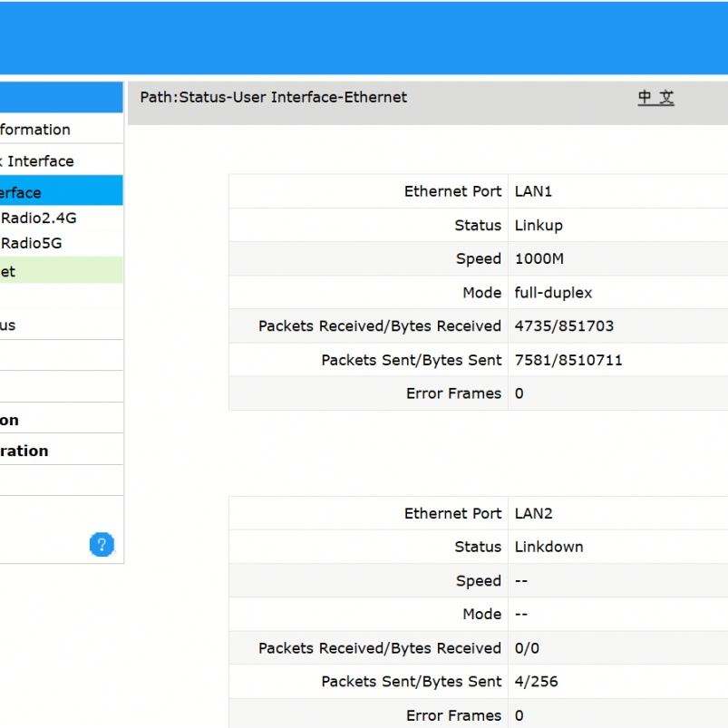Select the green-highlighted Ethernet sidebar item
728x728 pixels.
coord(9,271)
